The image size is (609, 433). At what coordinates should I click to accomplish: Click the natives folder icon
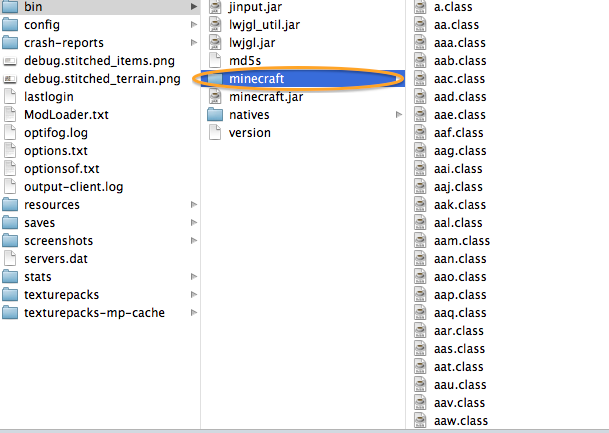tap(215, 115)
